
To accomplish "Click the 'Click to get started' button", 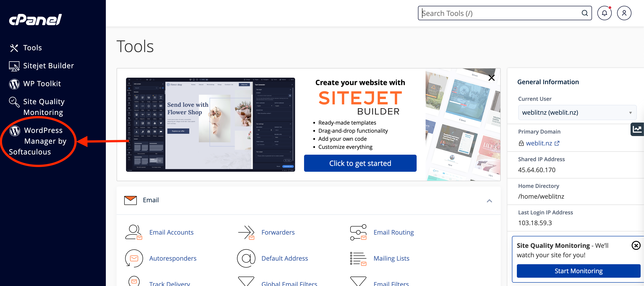I will tap(360, 163).
